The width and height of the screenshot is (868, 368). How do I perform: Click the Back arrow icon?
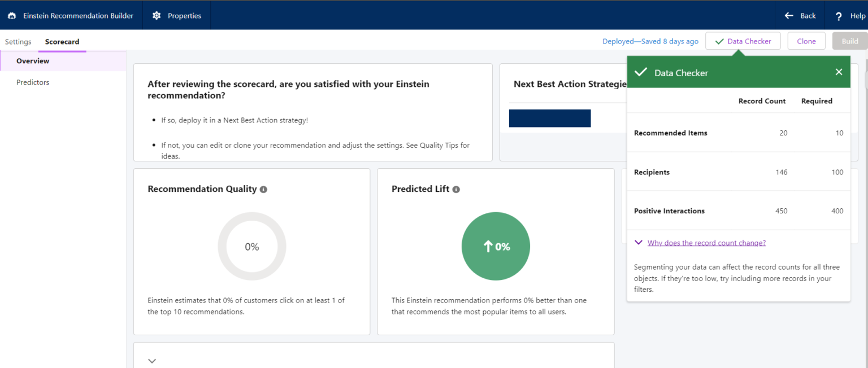click(789, 15)
